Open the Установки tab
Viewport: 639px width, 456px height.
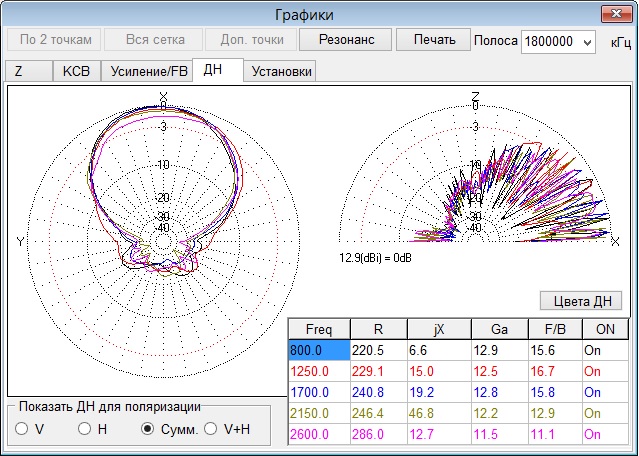(282, 71)
